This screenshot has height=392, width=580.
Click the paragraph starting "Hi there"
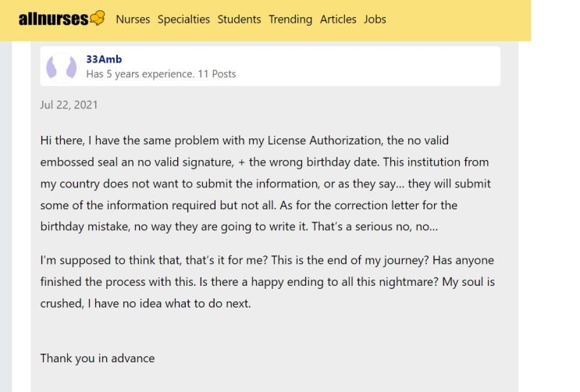point(265,184)
